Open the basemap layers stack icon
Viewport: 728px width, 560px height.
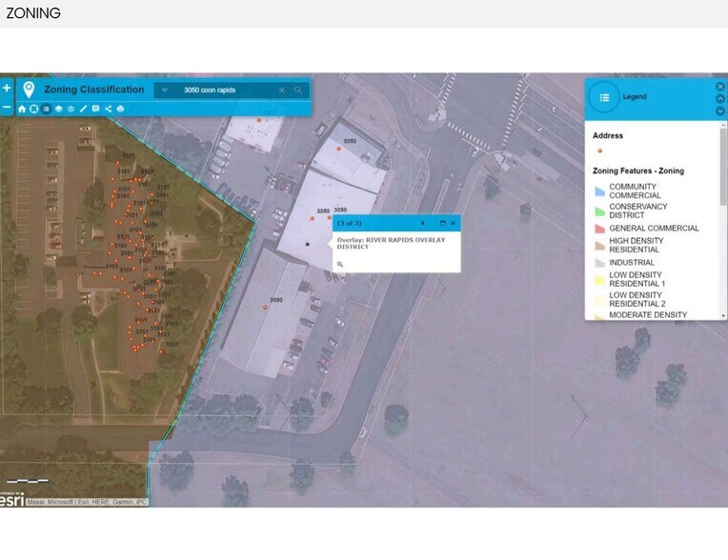pos(58,109)
